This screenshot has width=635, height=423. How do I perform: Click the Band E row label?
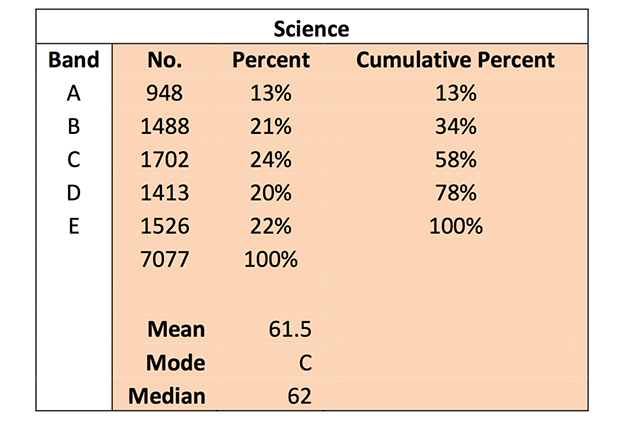[74, 226]
